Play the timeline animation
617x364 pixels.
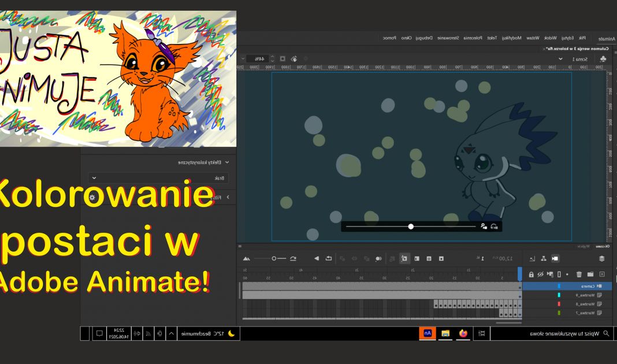317,258
